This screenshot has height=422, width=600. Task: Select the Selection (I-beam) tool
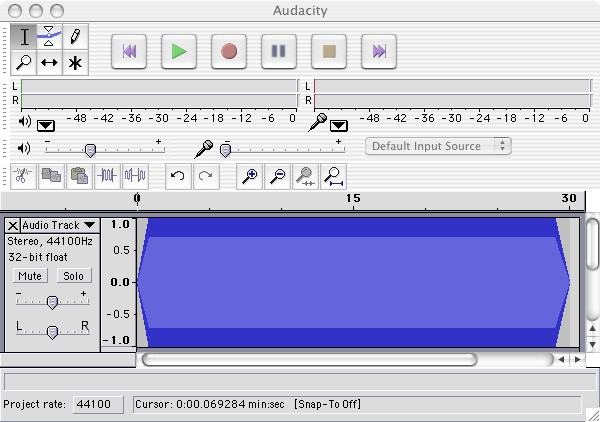[24, 37]
